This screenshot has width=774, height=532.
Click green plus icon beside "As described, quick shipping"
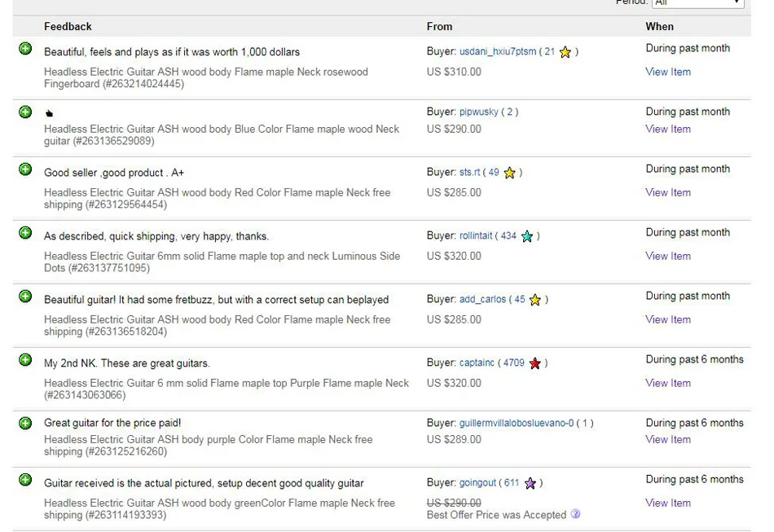pyautogui.click(x=25, y=232)
